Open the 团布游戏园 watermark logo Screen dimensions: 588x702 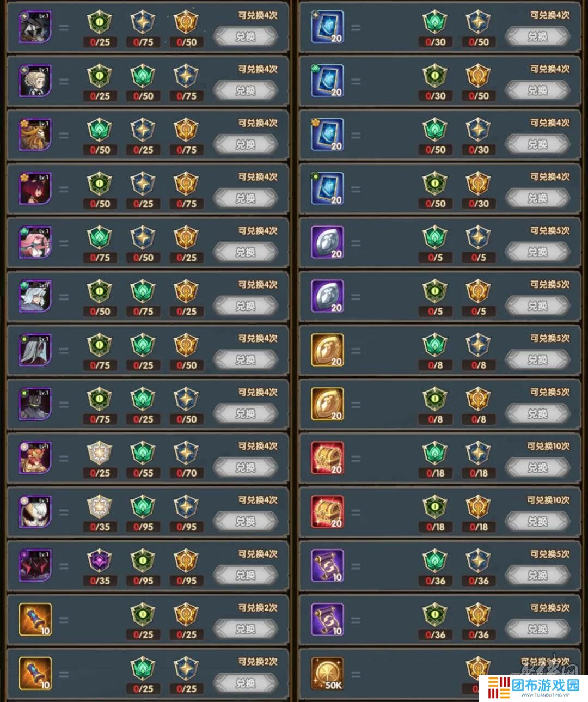(x=534, y=687)
